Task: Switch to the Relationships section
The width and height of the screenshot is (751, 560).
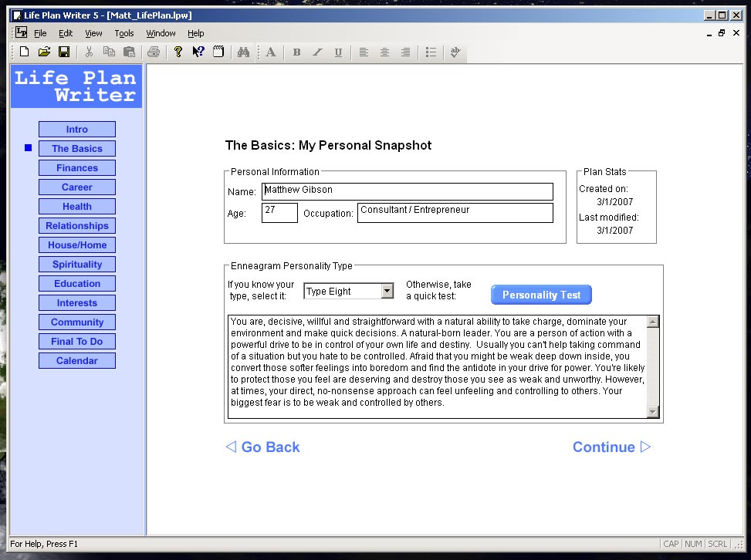Action: 77,226
